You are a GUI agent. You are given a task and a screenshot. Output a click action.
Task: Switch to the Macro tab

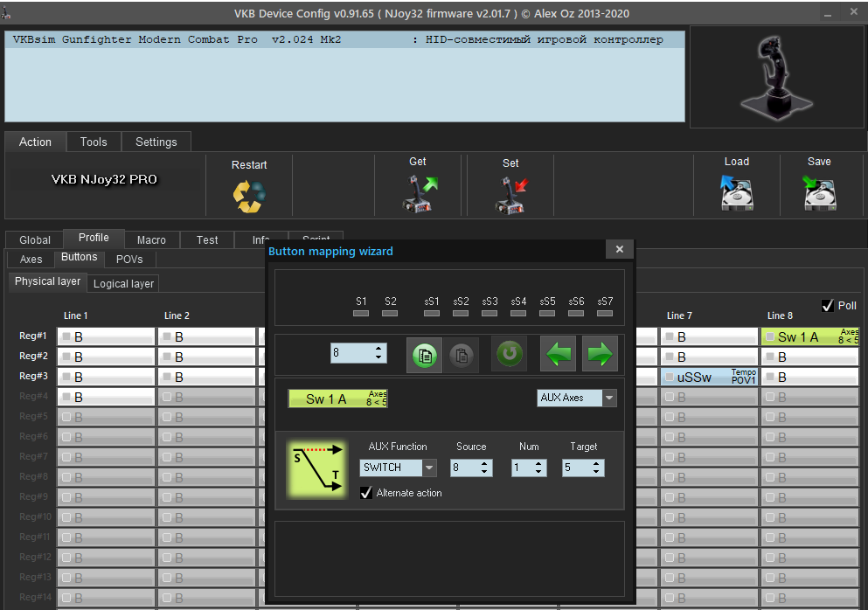point(151,239)
